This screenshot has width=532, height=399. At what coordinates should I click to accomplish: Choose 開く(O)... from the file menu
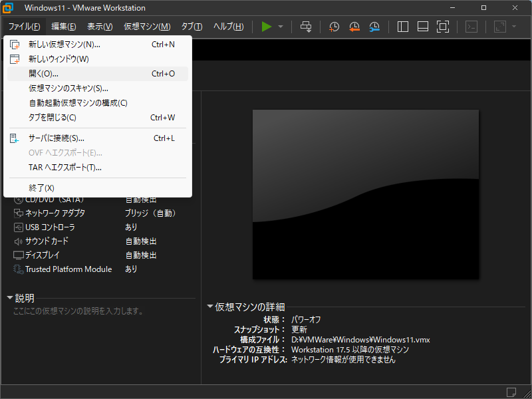tap(98, 74)
